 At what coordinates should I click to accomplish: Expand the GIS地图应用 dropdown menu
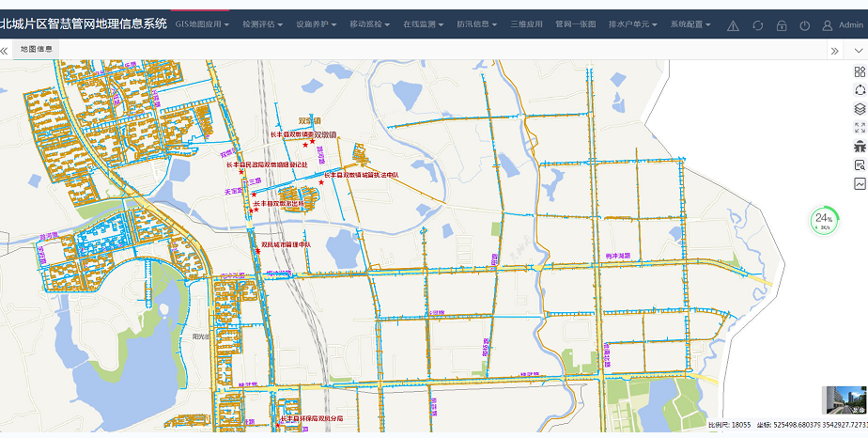[x=202, y=24]
